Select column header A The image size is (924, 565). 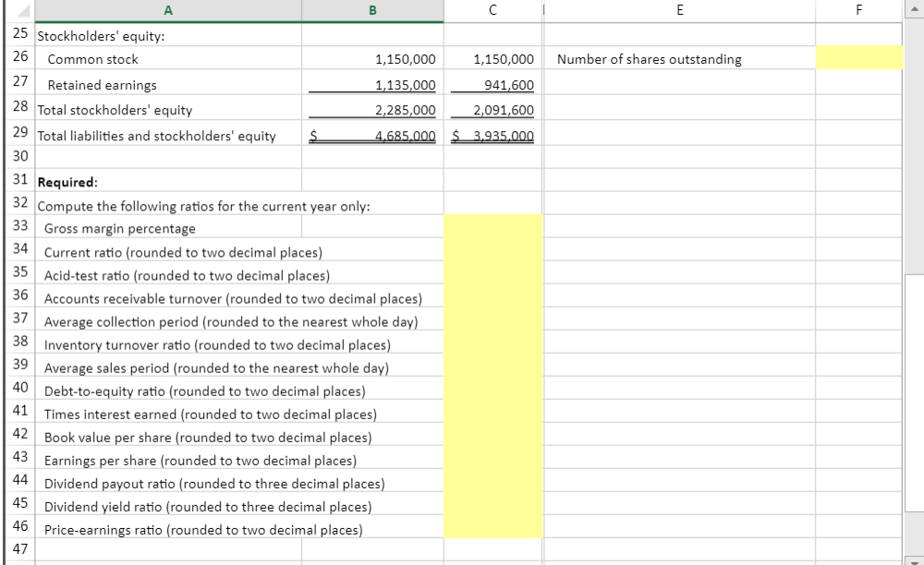[166, 10]
